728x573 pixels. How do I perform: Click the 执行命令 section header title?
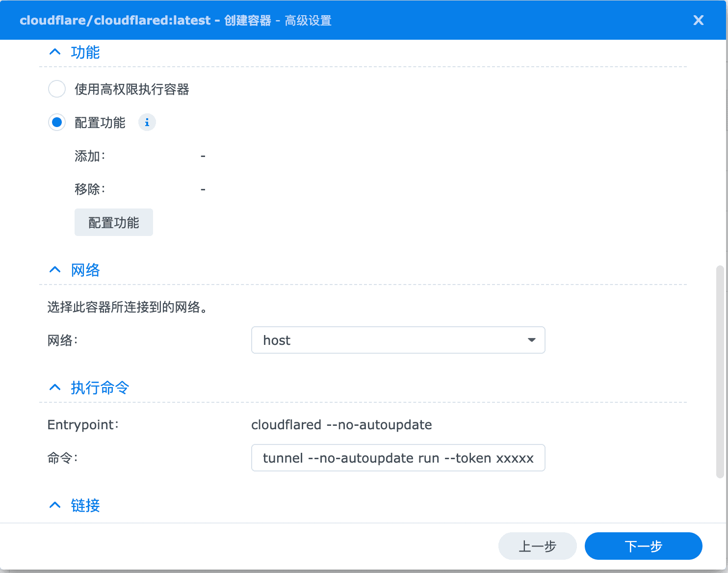point(100,388)
